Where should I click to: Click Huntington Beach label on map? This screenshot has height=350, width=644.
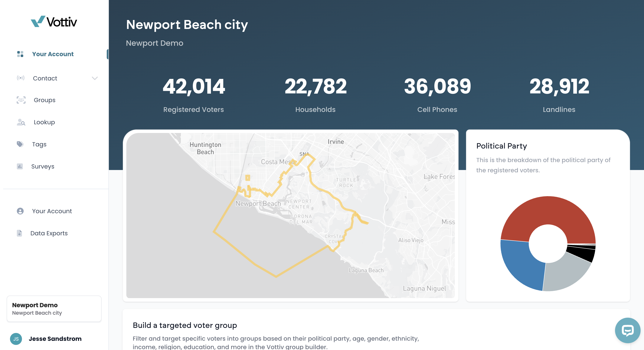coord(205,148)
